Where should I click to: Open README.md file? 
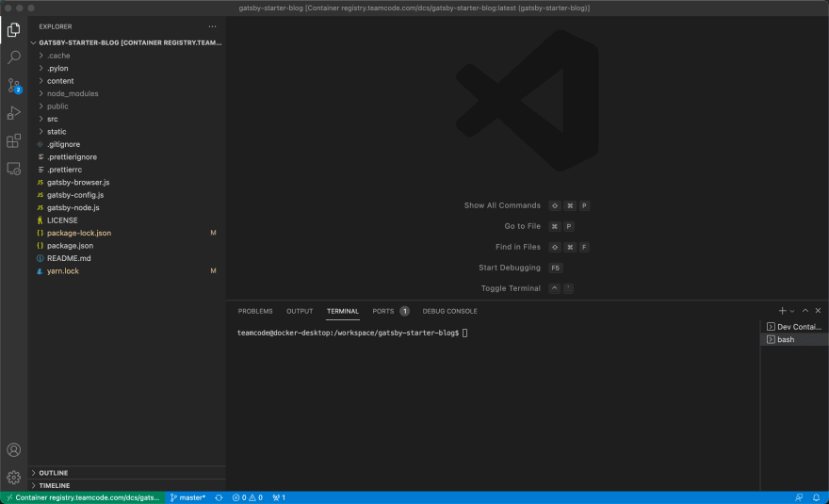coord(127,259)
